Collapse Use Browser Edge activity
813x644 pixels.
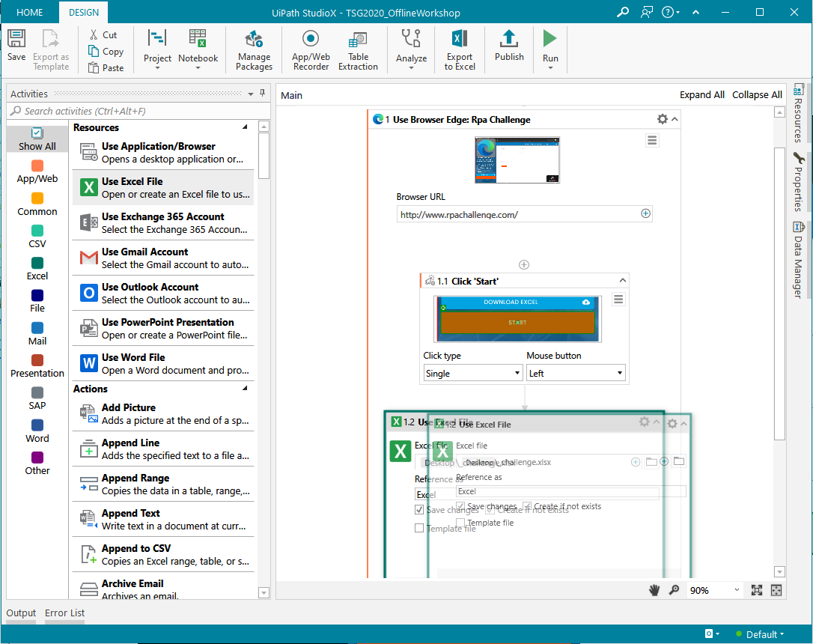(675, 119)
